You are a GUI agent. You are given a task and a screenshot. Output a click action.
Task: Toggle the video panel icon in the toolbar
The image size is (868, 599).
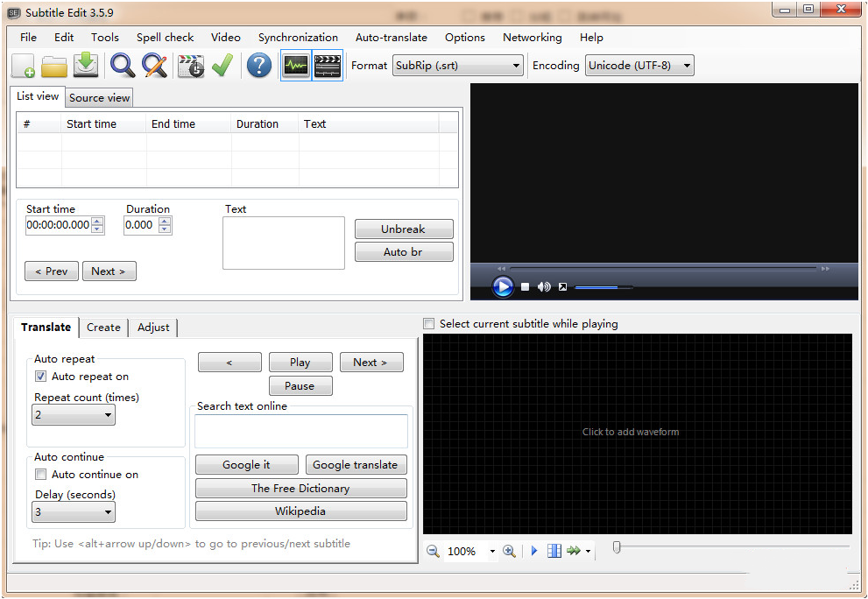point(328,65)
